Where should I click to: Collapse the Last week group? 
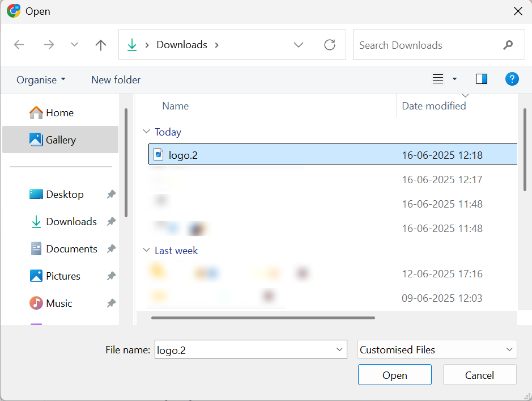[147, 251]
